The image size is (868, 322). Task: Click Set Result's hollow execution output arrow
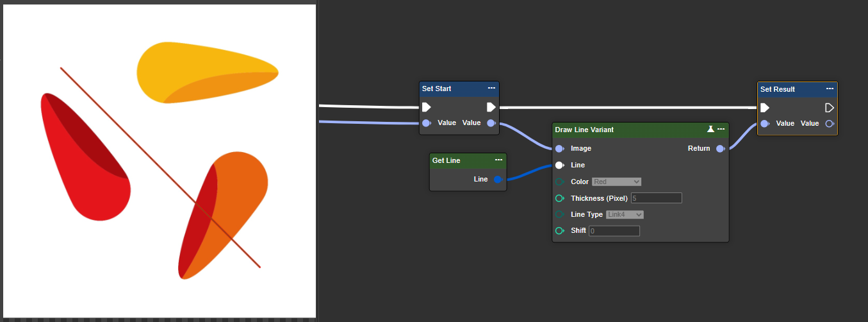click(830, 108)
